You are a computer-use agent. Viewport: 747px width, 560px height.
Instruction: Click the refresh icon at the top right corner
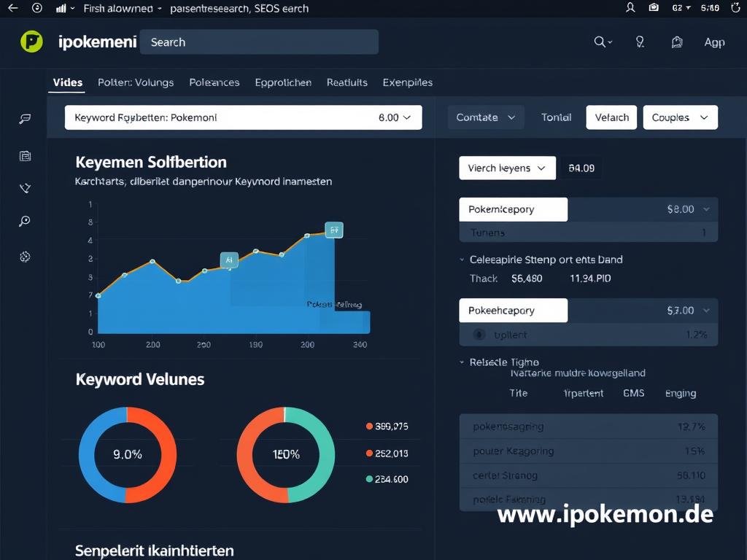pos(735,7)
